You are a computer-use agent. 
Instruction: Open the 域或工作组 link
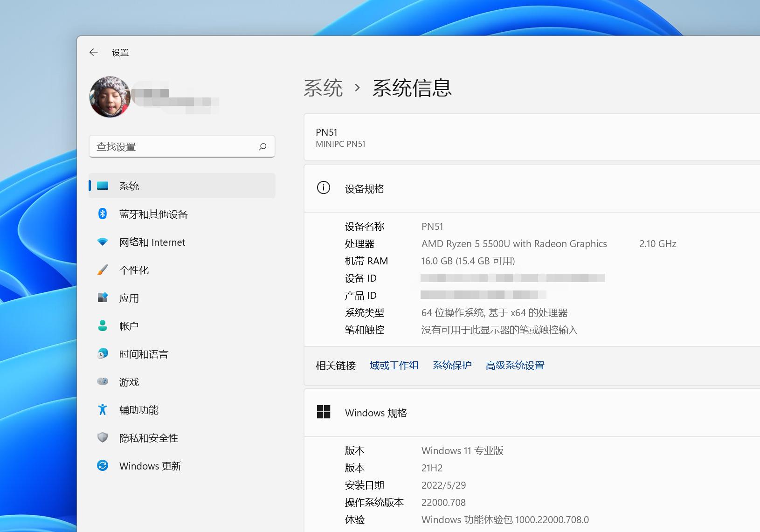click(394, 366)
